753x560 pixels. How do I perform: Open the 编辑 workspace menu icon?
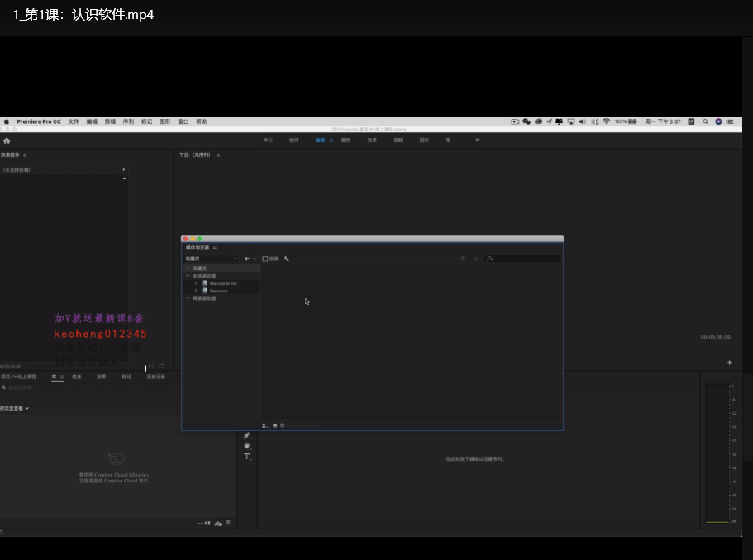pyautogui.click(x=331, y=140)
